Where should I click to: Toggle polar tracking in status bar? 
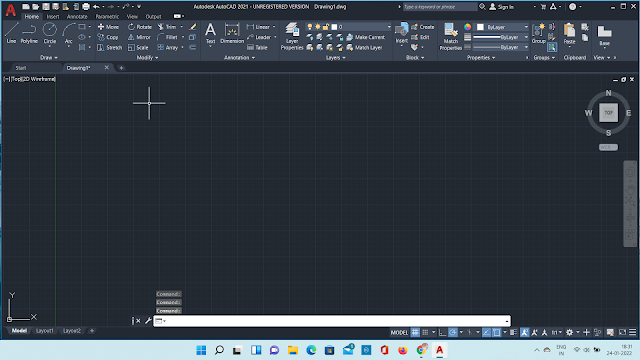(x=453, y=332)
